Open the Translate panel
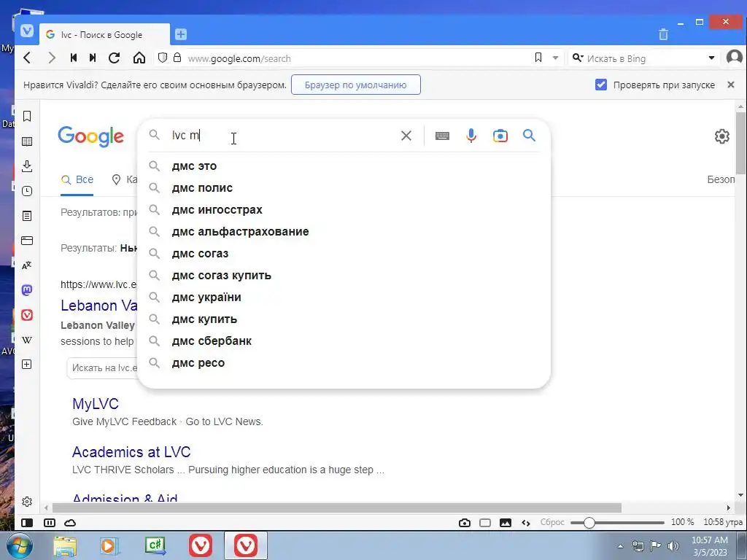This screenshot has width=747, height=560. (x=27, y=265)
